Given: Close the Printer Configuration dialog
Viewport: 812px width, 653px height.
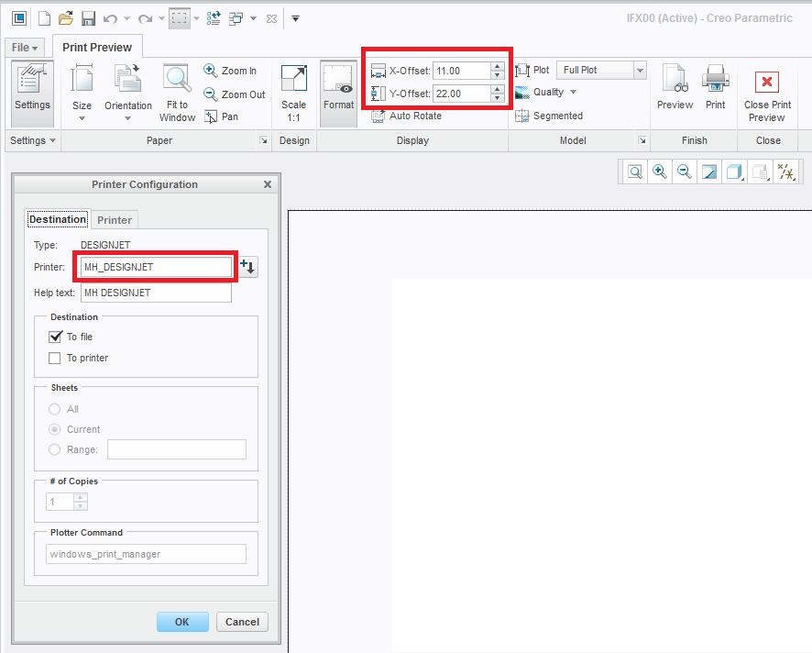Looking at the screenshot, I should [268, 184].
